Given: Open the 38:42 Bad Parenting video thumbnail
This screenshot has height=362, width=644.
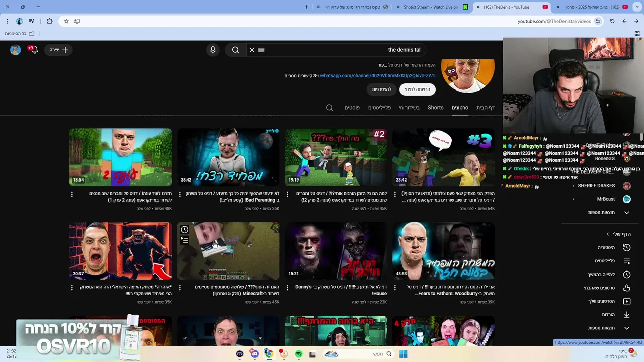Looking at the screenshot, I should pyautogui.click(x=228, y=157).
